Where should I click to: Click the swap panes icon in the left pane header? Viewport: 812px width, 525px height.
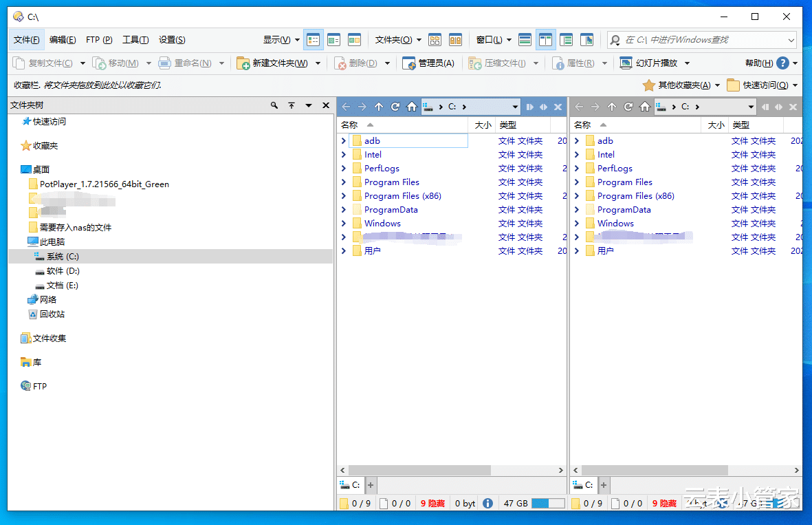click(x=543, y=107)
